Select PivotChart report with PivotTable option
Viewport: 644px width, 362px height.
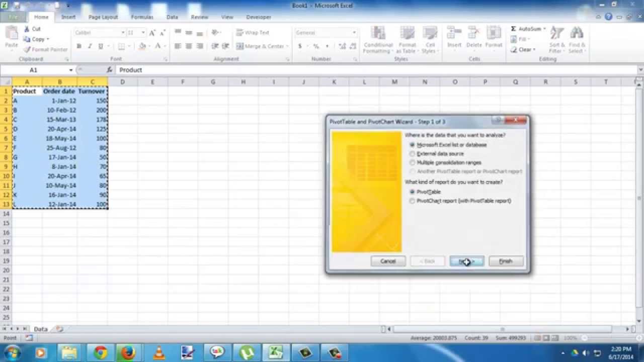click(460, 201)
